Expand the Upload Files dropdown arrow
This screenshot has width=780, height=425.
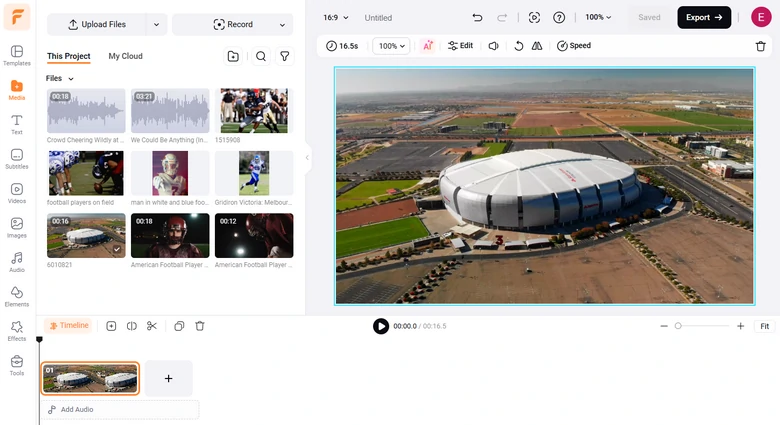coord(156,24)
